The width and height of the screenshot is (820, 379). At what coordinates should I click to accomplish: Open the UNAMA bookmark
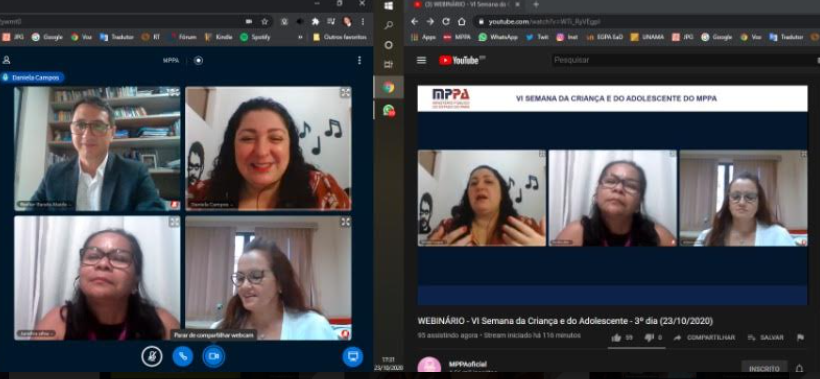[647, 37]
